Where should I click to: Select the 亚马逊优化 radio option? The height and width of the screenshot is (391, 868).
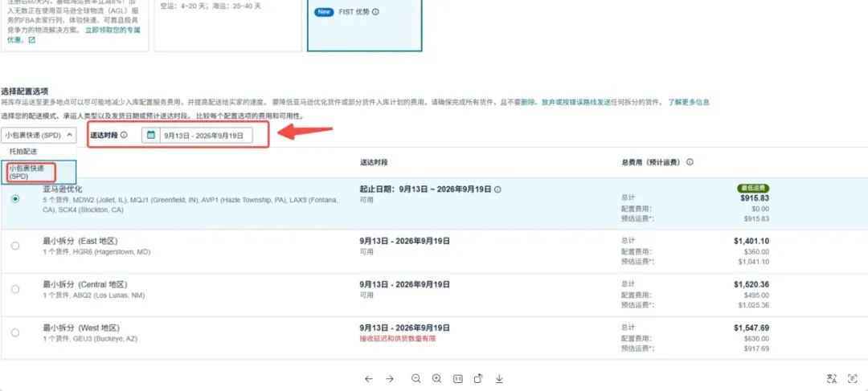15,199
